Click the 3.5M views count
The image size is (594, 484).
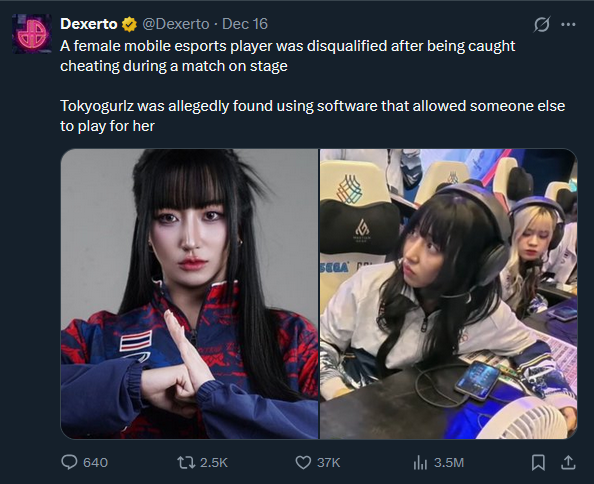[x=449, y=462]
